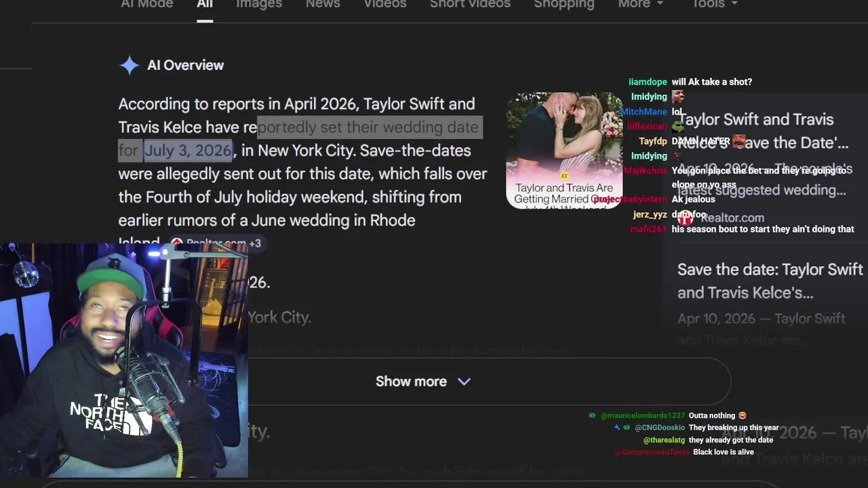The image size is (868, 488).
Task: Expand the Tools dropdown
Action: click(x=715, y=4)
